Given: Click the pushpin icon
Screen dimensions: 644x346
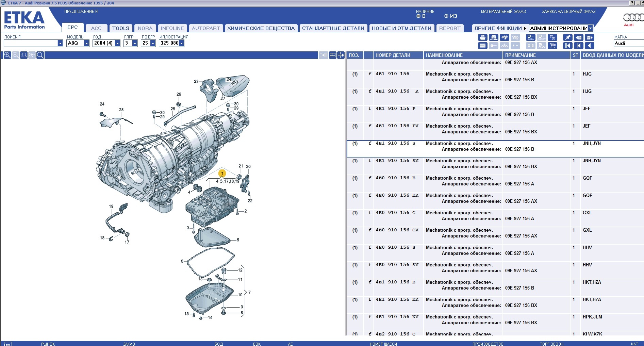Looking at the screenshot, I should [x=567, y=38].
